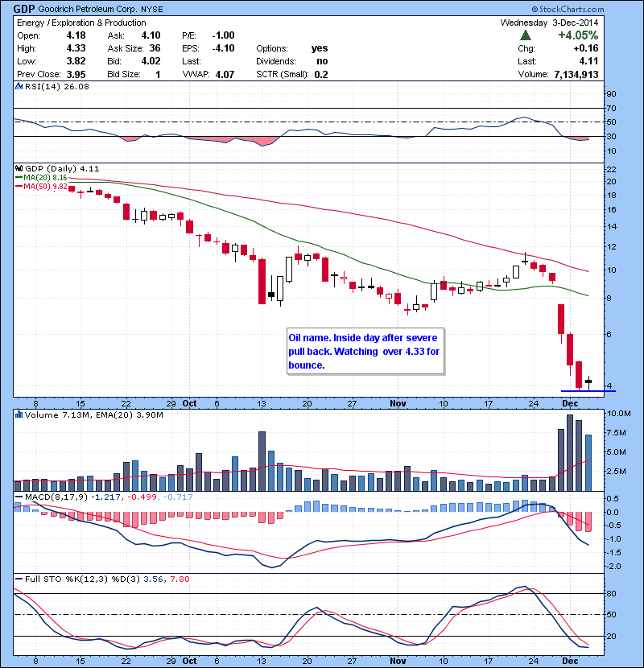Click the 80 level on the stochastic axis
The width and height of the screenshot is (644, 668).
tap(611, 593)
